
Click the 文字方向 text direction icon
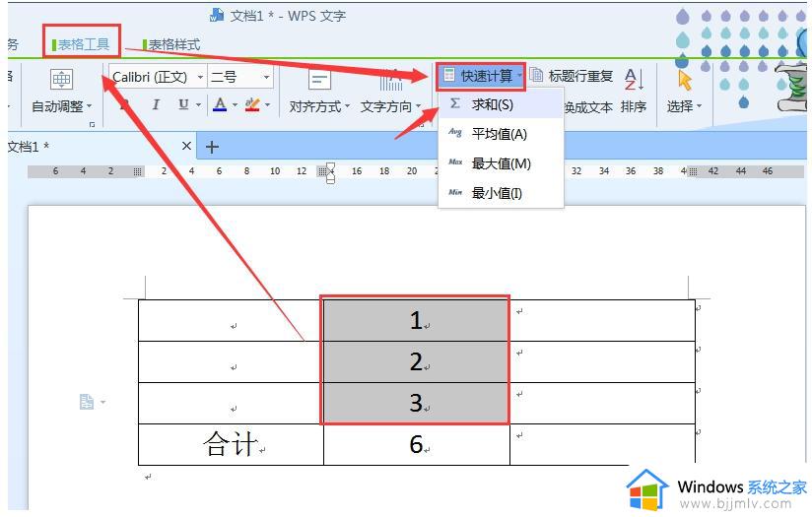390,79
